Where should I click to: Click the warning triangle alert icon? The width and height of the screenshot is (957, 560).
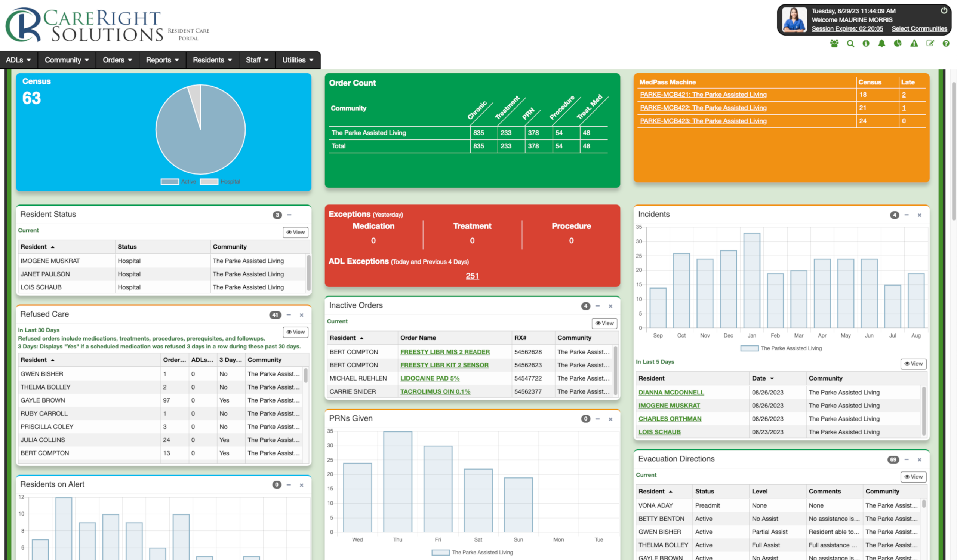pos(914,44)
